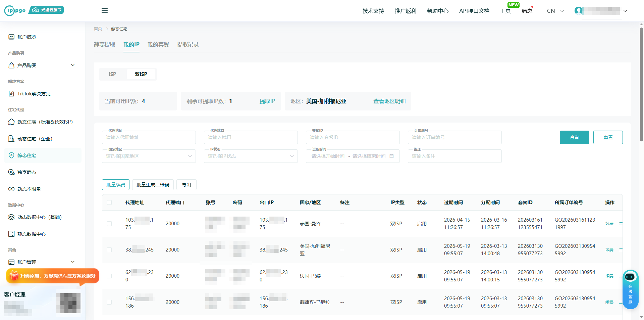
Task: Switch to the ISP tab
Action: 112,74
